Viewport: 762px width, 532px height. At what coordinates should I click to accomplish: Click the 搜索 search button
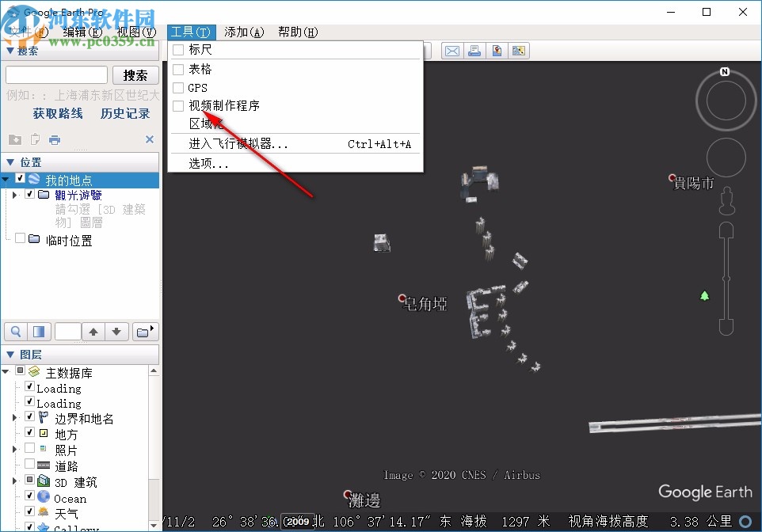(135, 75)
